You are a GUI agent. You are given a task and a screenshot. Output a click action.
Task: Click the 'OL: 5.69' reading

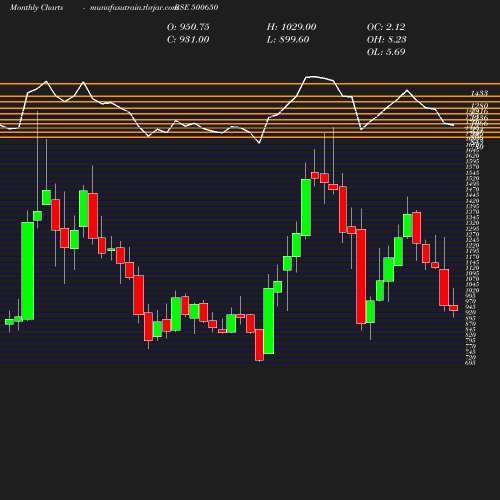coord(386,52)
